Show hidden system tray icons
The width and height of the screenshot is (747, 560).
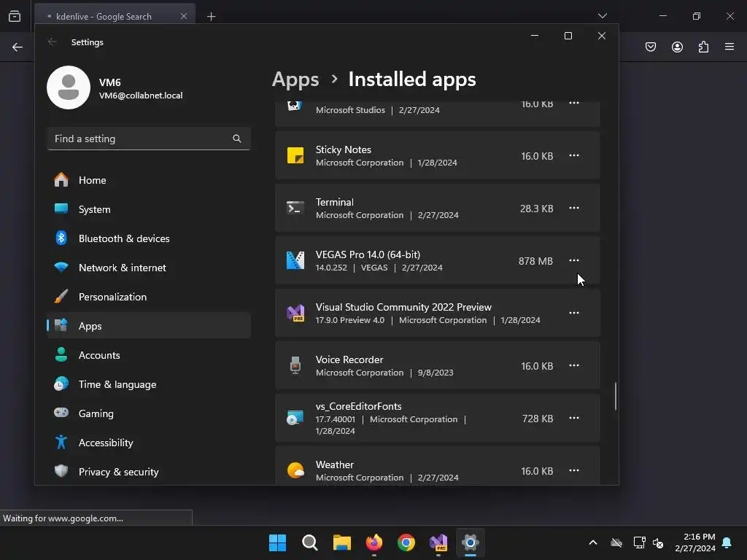(593, 542)
